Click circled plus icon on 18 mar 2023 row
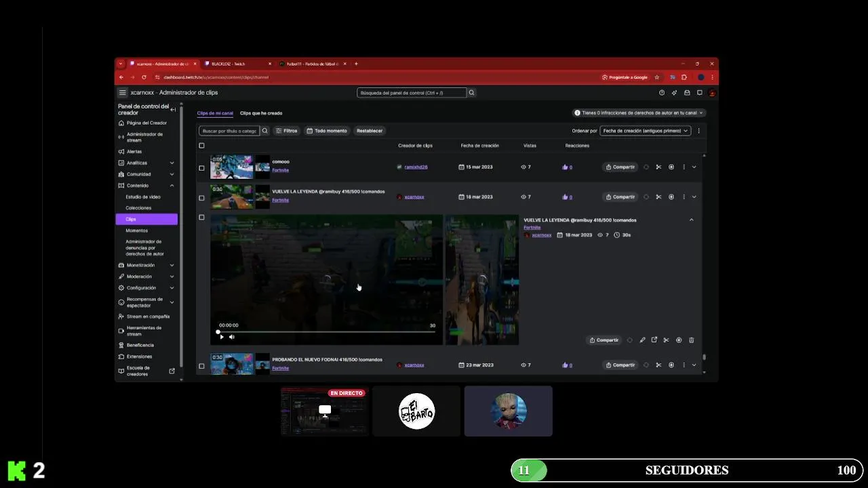 pos(671,197)
